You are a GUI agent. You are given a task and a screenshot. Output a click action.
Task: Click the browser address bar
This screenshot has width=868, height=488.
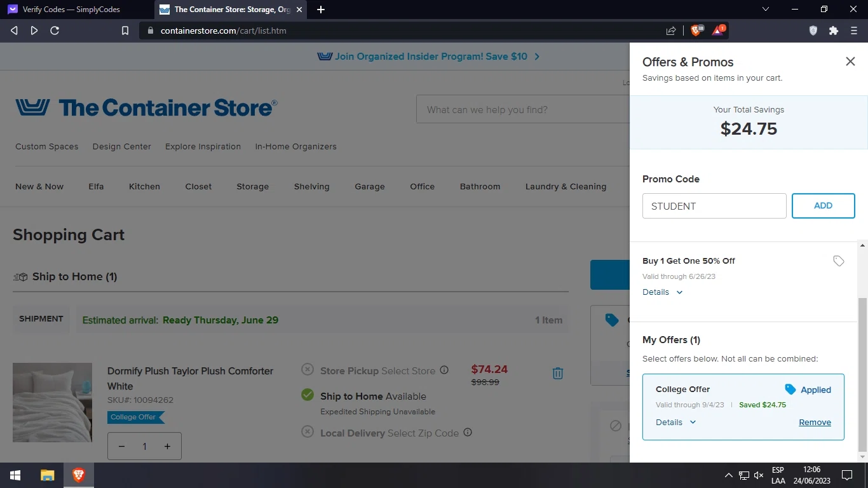pos(403,30)
